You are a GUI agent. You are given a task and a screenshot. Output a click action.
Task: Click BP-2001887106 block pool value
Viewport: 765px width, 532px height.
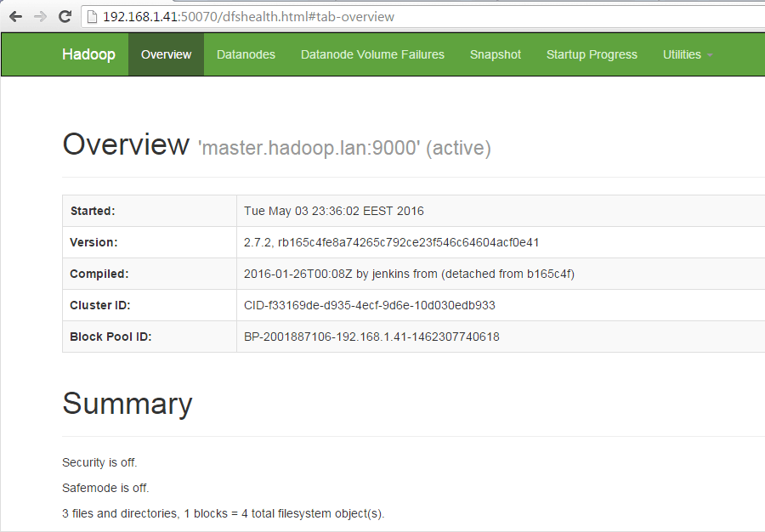(371, 337)
